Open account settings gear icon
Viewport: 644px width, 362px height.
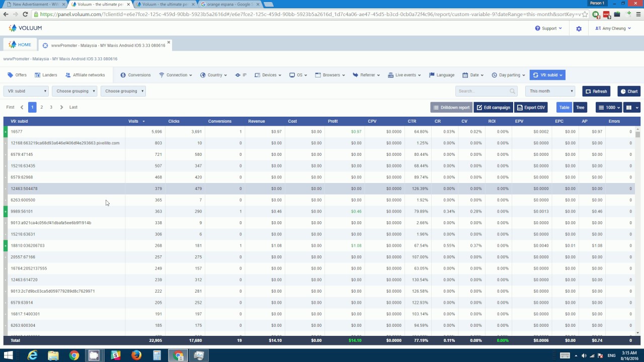click(579, 29)
